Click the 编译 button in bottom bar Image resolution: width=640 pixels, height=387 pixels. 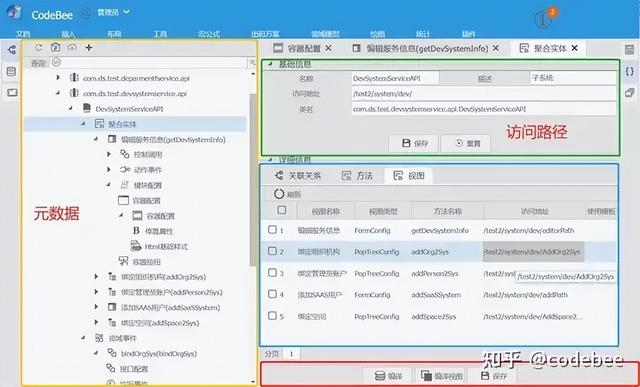(x=389, y=376)
